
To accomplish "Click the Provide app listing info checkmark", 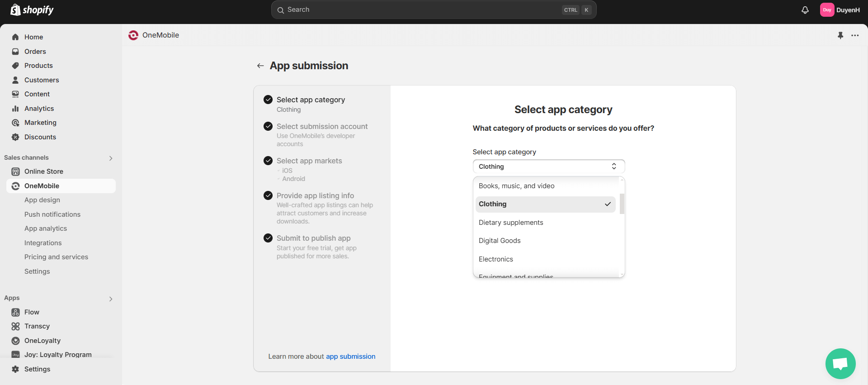I will click(x=268, y=195).
